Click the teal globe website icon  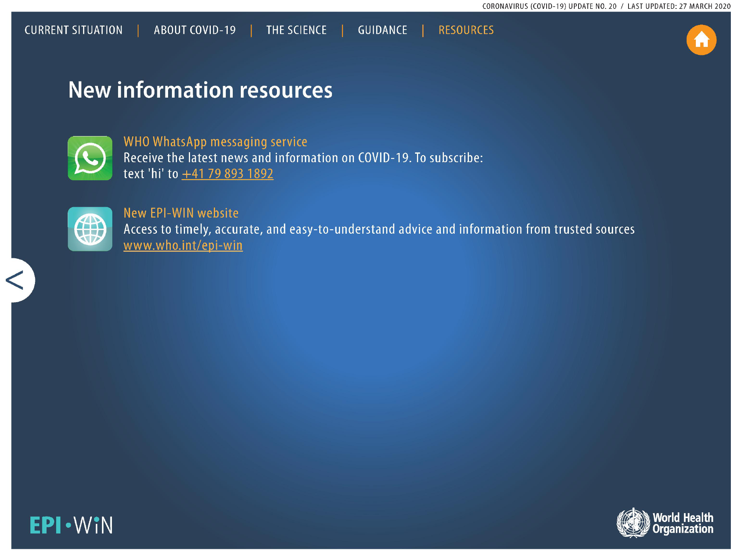[90, 229]
